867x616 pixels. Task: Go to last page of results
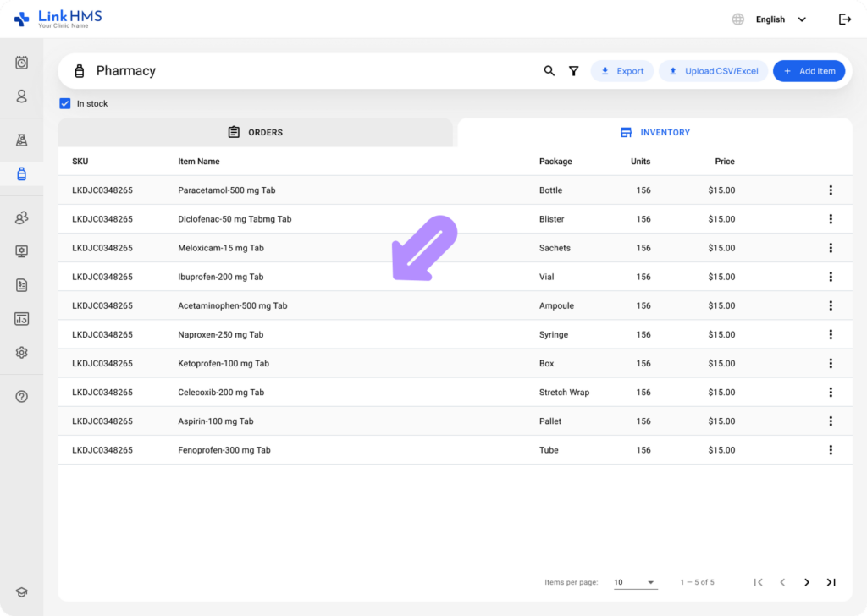pyautogui.click(x=831, y=582)
